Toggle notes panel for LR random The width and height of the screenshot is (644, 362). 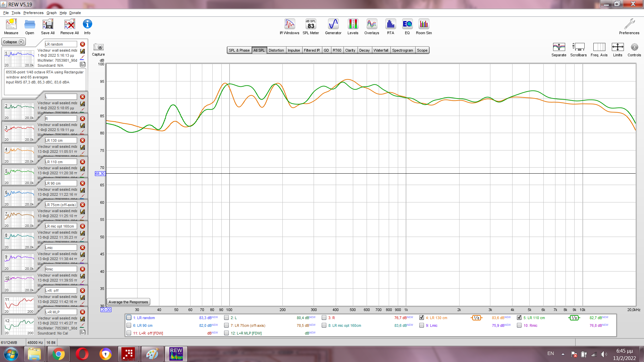[x=83, y=64]
